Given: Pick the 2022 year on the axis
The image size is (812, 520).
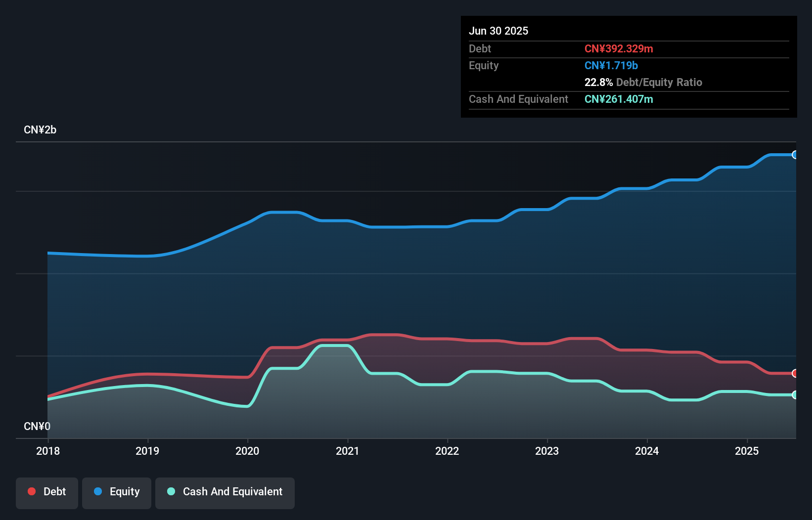Looking at the screenshot, I should (447, 451).
